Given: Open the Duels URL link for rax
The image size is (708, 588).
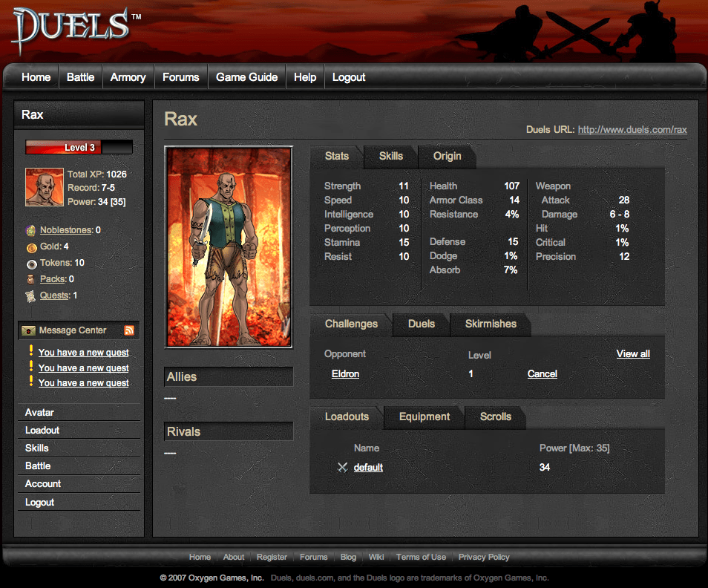Looking at the screenshot, I should coord(632,130).
